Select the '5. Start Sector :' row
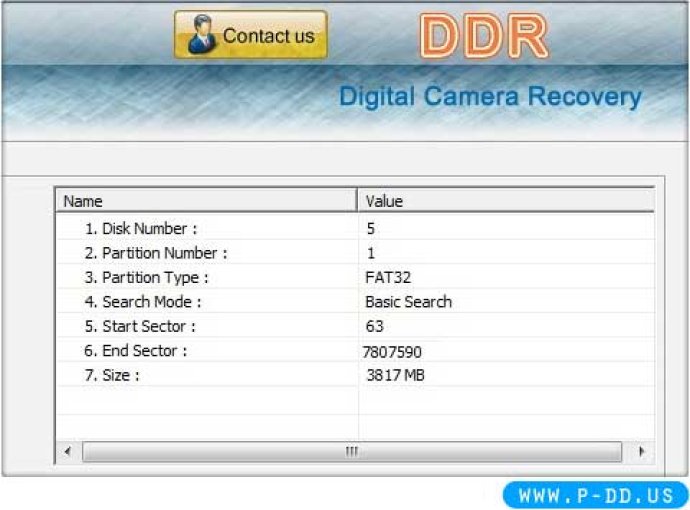This screenshot has width=690, height=510. 356,326
